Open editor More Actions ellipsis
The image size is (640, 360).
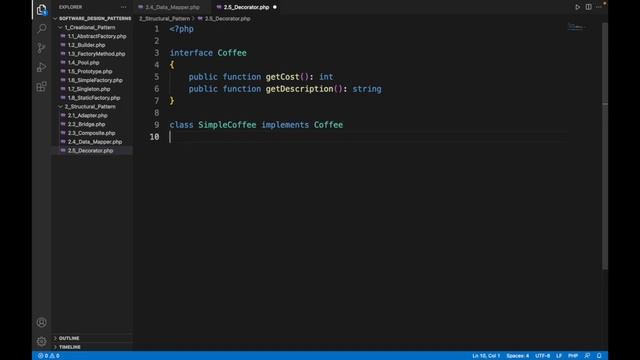pyautogui.click(x=598, y=7)
